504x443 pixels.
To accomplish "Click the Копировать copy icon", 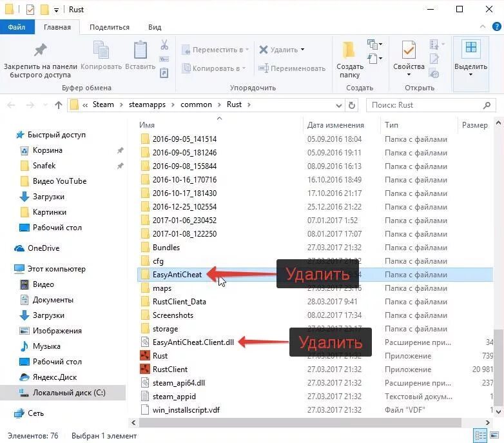I will 101,50.
